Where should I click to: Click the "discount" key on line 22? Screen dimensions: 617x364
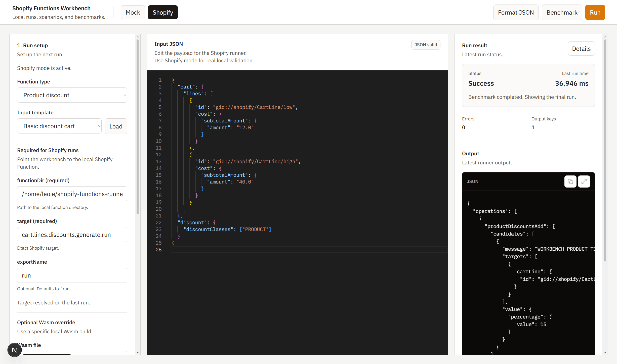click(x=192, y=222)
